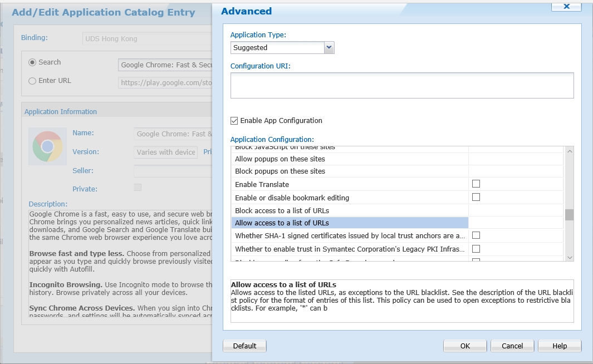Screen dimensions: 593x364
Task: Select the Search radio button
Action: pos(32,62)
